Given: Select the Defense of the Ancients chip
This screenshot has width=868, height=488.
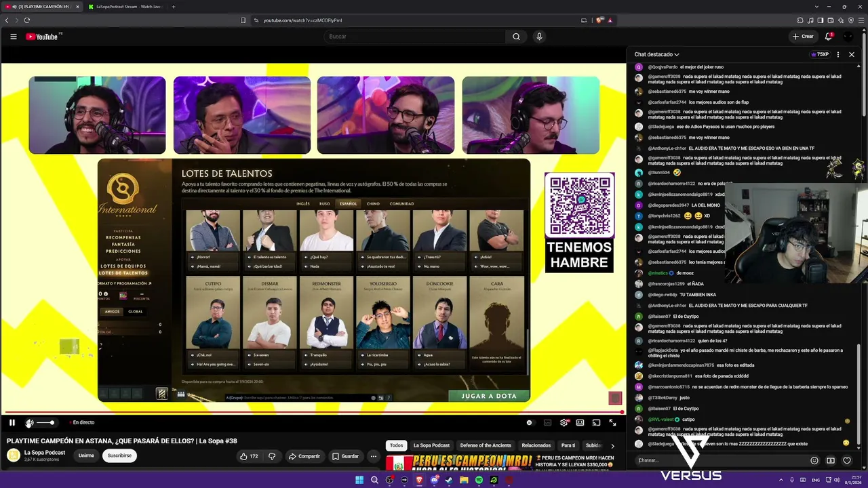Looking at the screenshot, I should [x=486, y=445].
